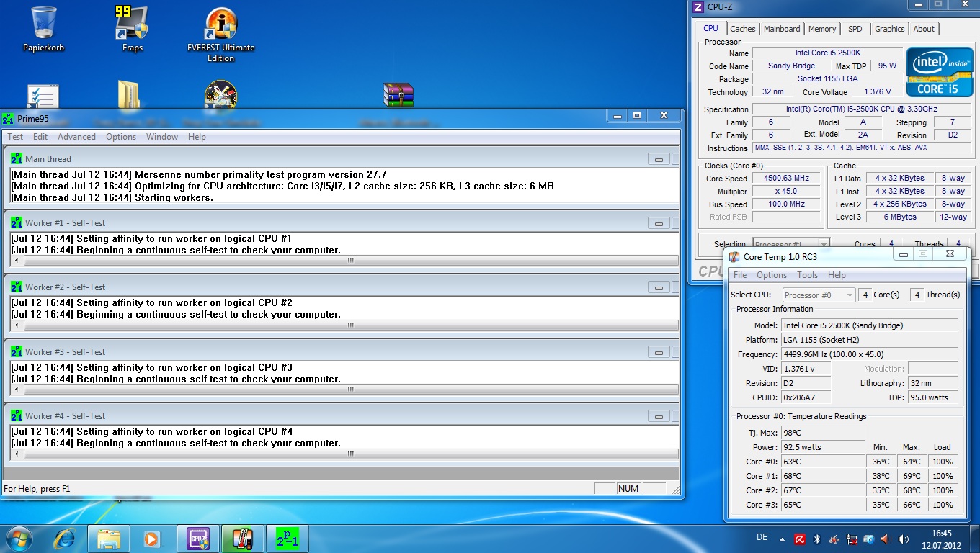The width and height of the screenshot is (980, 553).
Task: Click Worker #1 horizontal scrollbar
Action: coord(346,260)
